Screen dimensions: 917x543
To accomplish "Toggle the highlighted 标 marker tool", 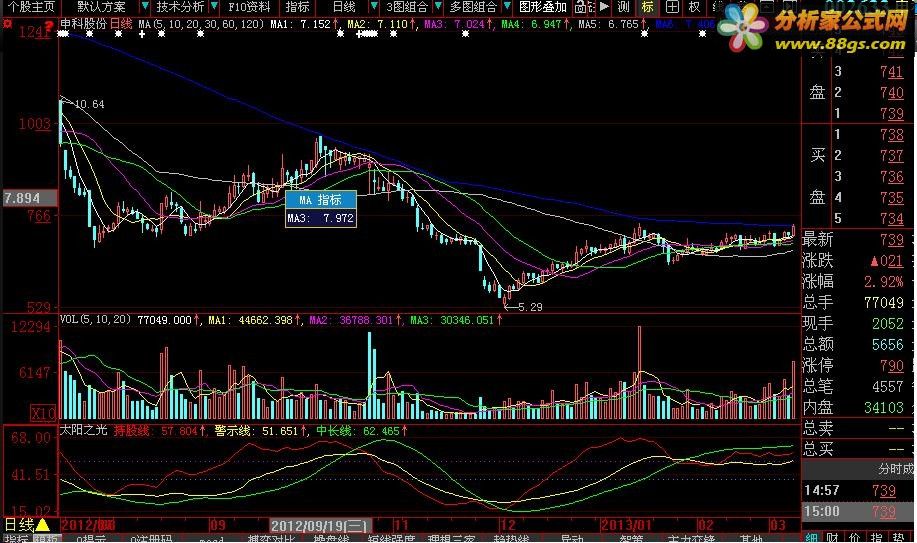I will click(647, 7).
